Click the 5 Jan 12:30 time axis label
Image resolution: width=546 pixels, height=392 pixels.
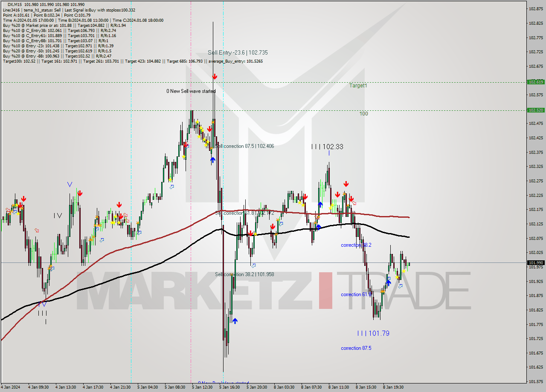point(202,387)
